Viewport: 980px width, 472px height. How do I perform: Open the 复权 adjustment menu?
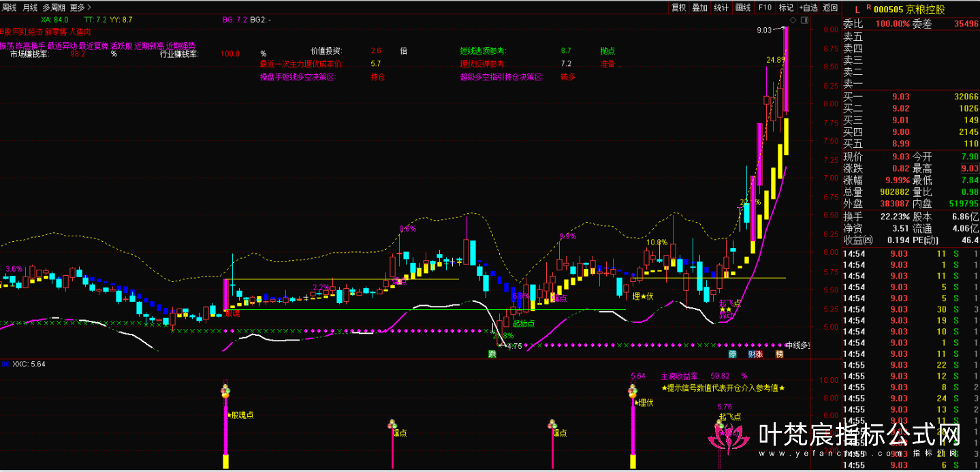coord(679,7)
